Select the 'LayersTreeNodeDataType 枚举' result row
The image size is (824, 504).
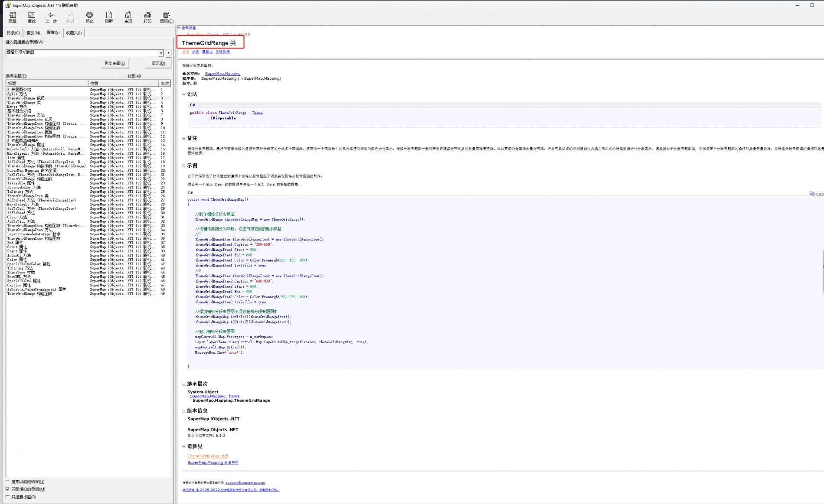pyautogui.click(x=88, y=234)
